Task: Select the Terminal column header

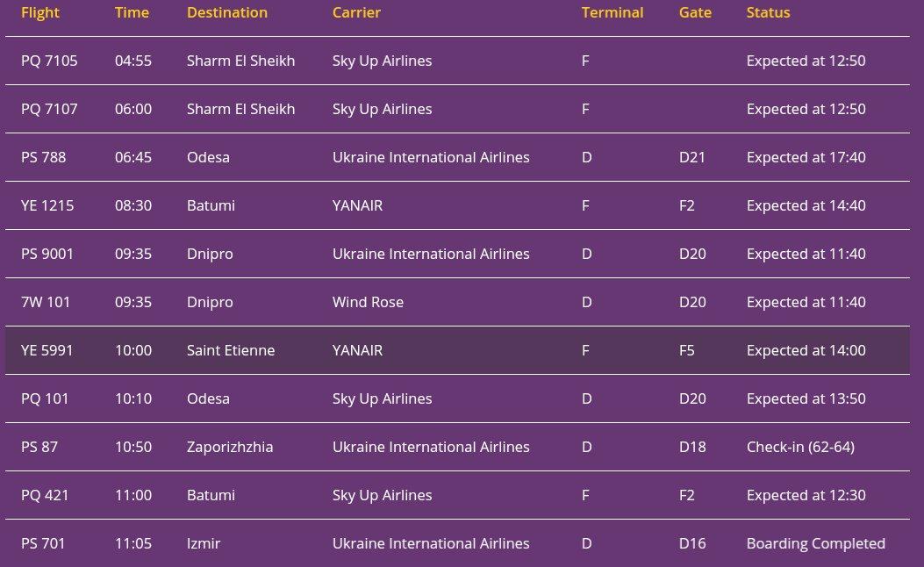Action: point(612,12)
